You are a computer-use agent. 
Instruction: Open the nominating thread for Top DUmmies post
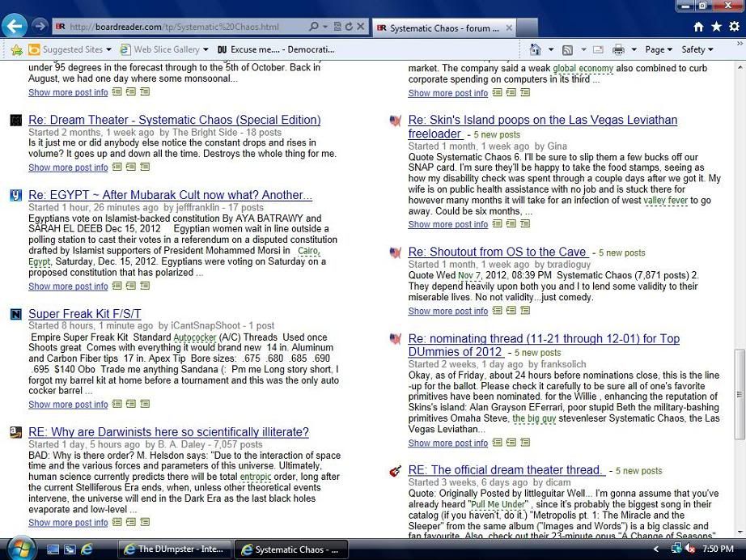(544, 345)
